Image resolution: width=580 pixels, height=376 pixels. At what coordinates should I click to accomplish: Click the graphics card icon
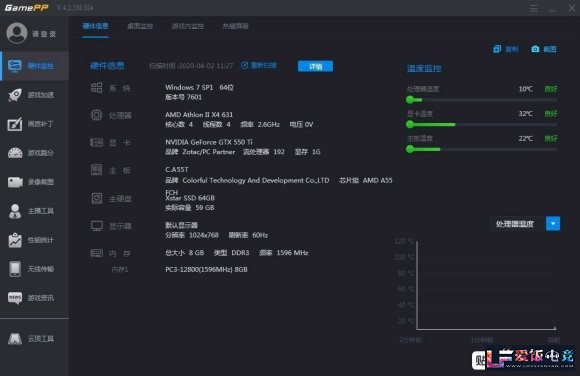97,142
